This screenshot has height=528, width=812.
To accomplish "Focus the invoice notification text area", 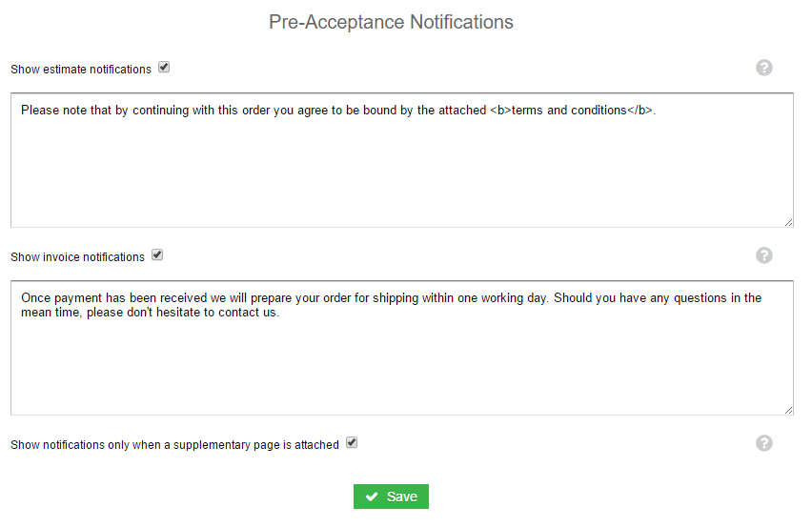I will point(401,362).
